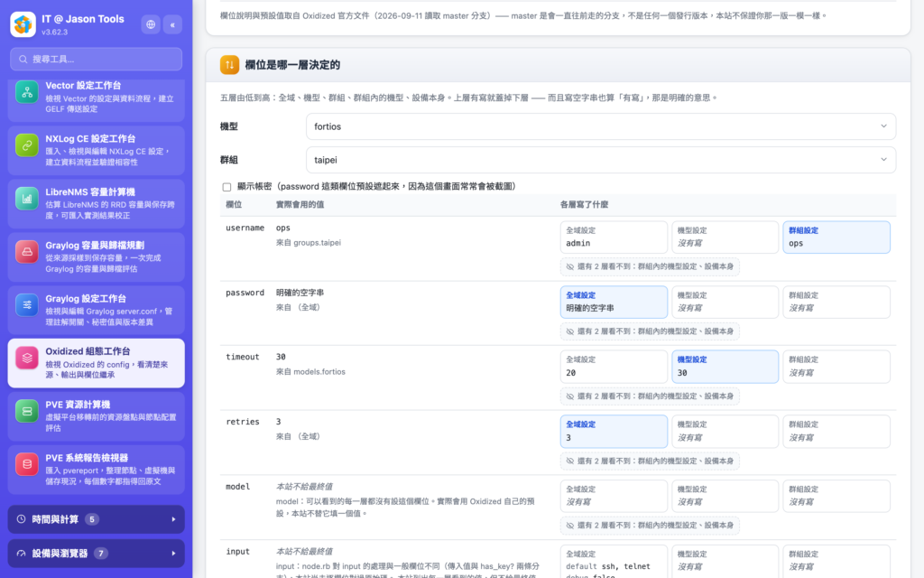
Task: Click the 全域設定 20 box for timeout
Action: point(614,367)
